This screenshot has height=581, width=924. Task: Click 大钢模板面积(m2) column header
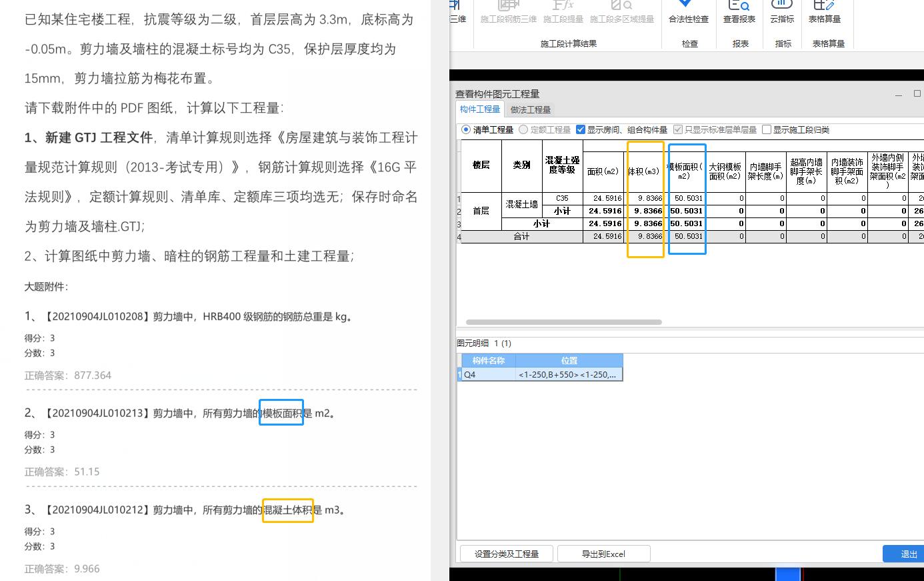(x=725, y=171)
